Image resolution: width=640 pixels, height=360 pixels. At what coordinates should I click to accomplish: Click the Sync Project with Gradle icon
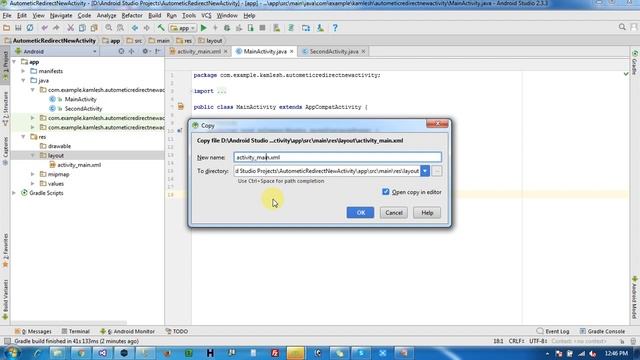point(291,28)
